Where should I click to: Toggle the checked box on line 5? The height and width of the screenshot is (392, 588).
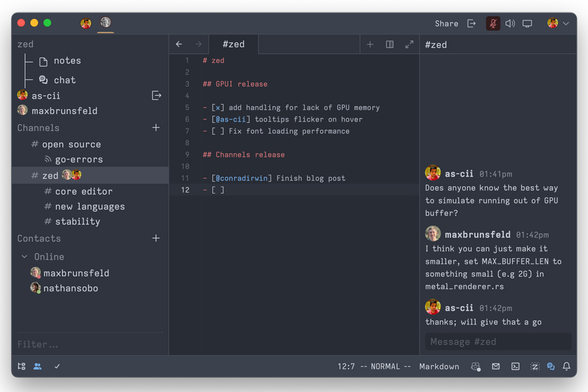[218, 108]
